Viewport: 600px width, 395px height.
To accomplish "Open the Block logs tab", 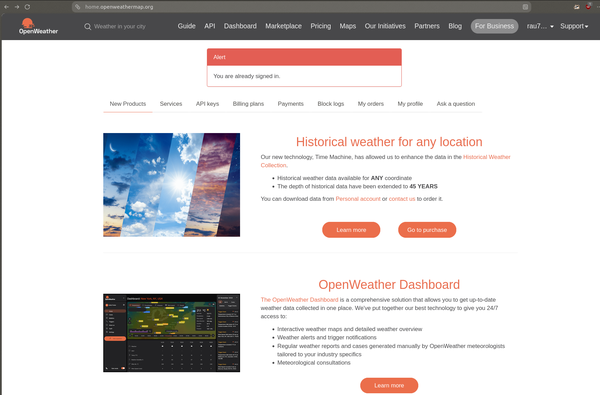I will click(x=331, y=104).
